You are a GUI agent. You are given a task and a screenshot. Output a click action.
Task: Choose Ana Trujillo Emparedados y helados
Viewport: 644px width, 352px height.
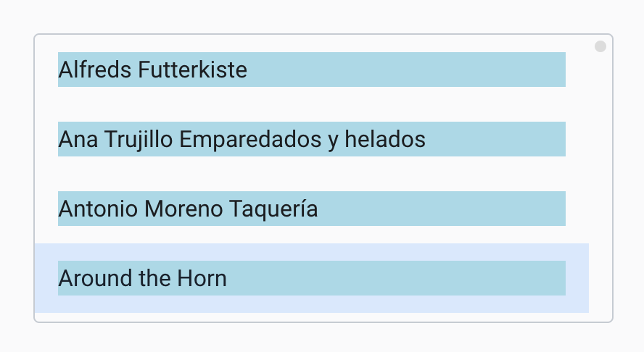[312, 139]
